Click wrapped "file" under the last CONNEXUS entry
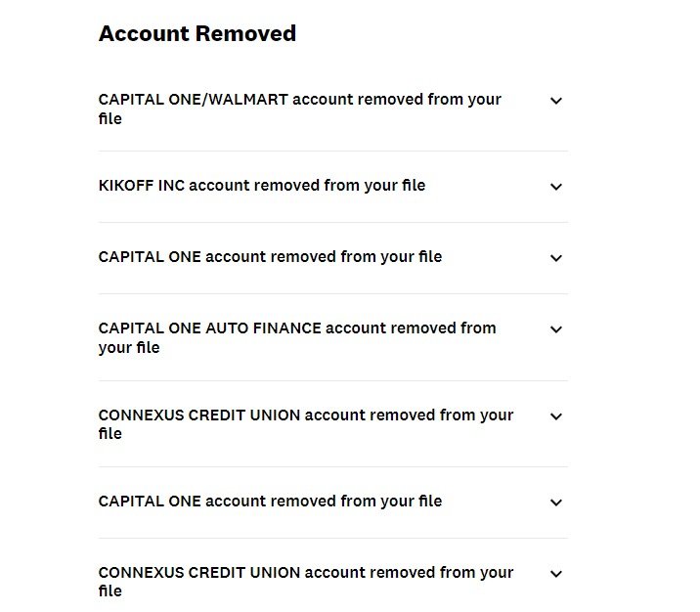This screenshot has width=700, height=612. coord(110,591)
